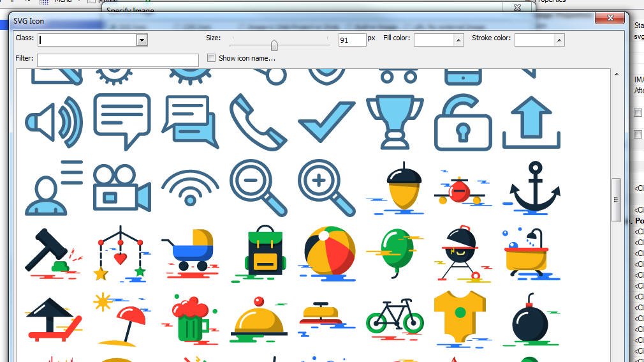Choose the acorn icon

[395, 188]
